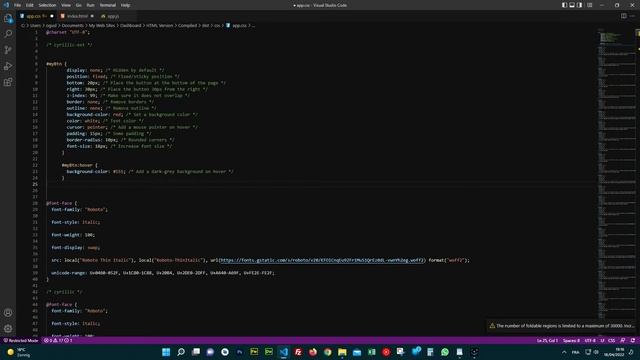This screenshot has width=640, height=360.
Task: Click the background-color: red declaration
Action: click(x=95, y=115)
